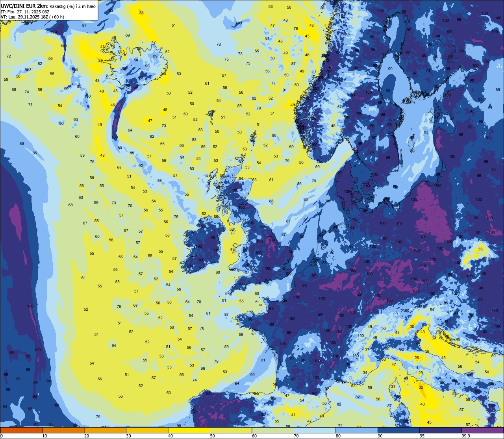This screenshot has height=439, width=504.
Task: Pick the pale blue 70–80 legend segment
Action: [x=315, y=430]
